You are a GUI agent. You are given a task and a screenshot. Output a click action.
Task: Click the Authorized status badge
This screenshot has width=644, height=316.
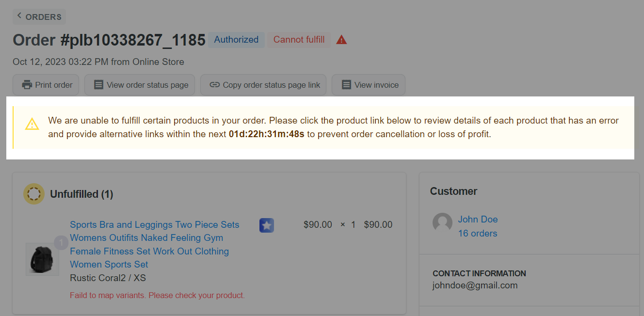pyautogui.click(x=236, y=40)
